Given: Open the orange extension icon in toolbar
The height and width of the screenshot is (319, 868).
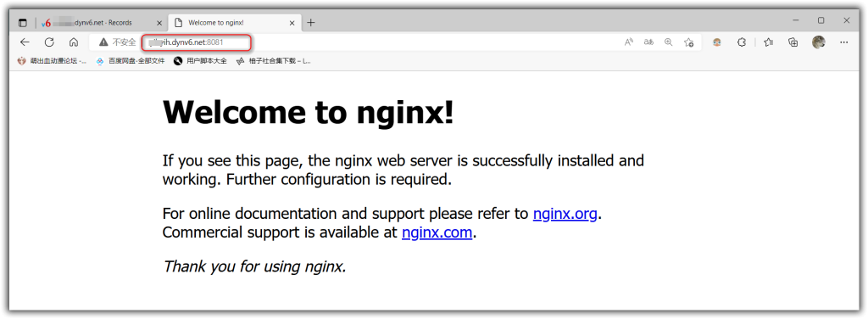Looking at the screenshot, I should [717, 42].
